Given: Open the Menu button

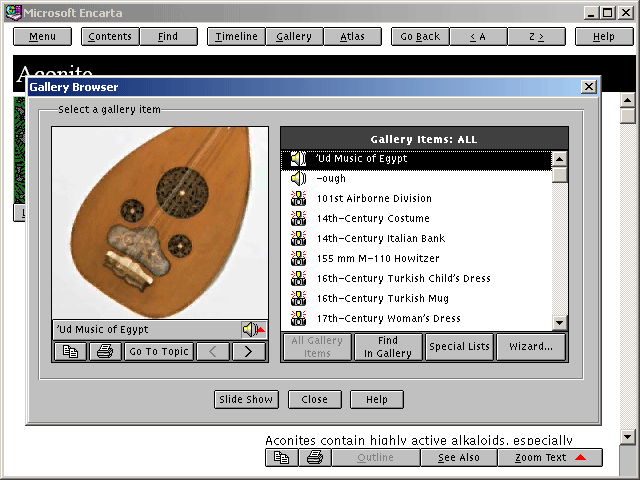Looking at the screenshot, I should tap(42, 37).
